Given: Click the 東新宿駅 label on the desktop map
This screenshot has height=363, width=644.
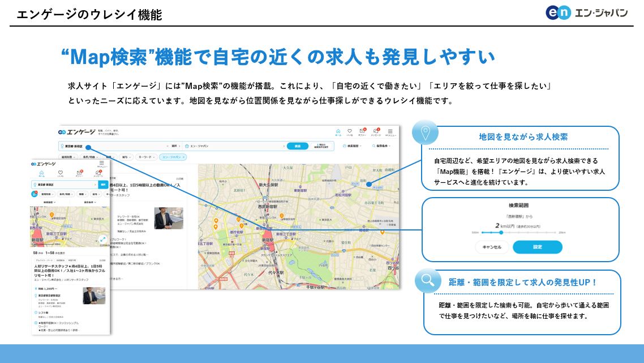Looking at the screenshot, I should click(x=300, y=190).
